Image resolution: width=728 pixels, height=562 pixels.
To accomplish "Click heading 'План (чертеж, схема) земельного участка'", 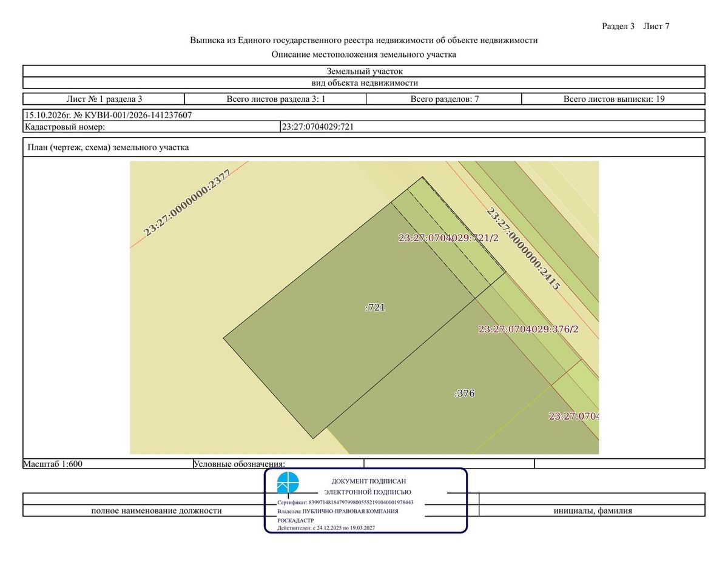I will click(107, 147).
